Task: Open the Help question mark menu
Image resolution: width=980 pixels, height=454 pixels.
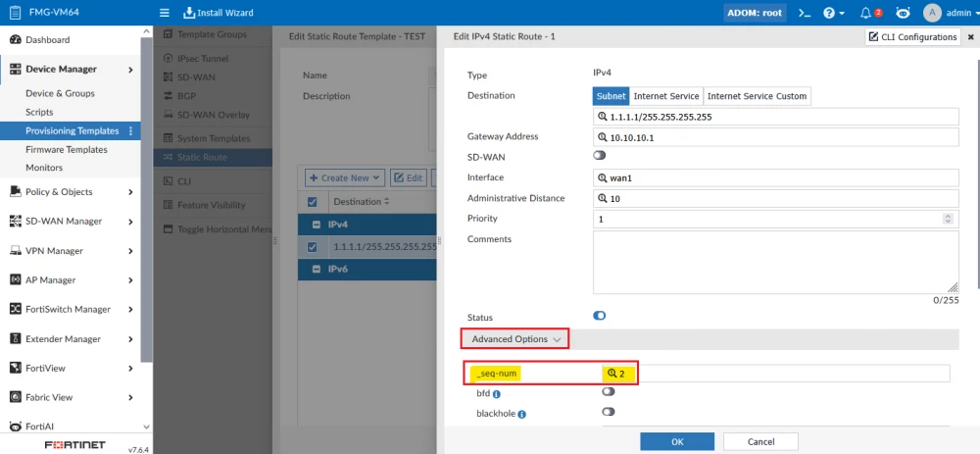Action: (x=834, y=13)
